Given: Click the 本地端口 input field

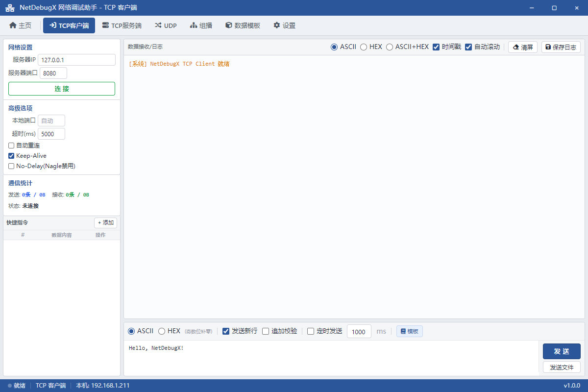Looking at the screenshot, I should coord(51,121).
